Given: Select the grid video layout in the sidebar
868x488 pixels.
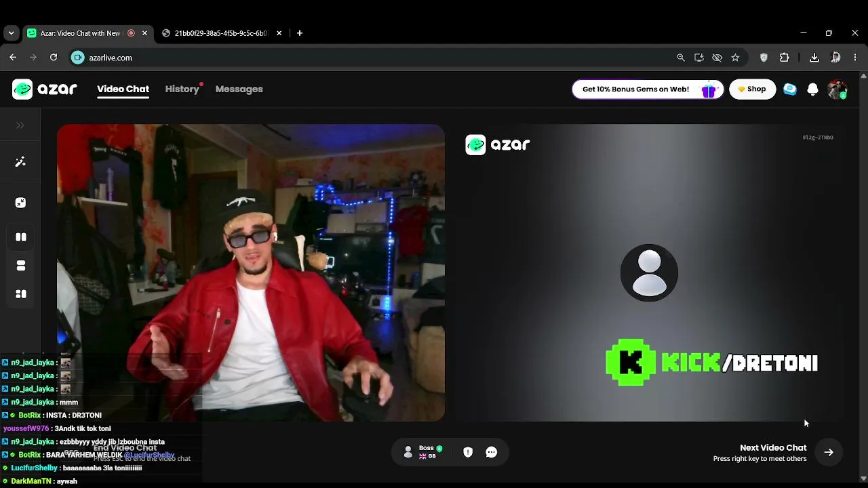Looking at the screenshot, I should (x=21, y=294).
